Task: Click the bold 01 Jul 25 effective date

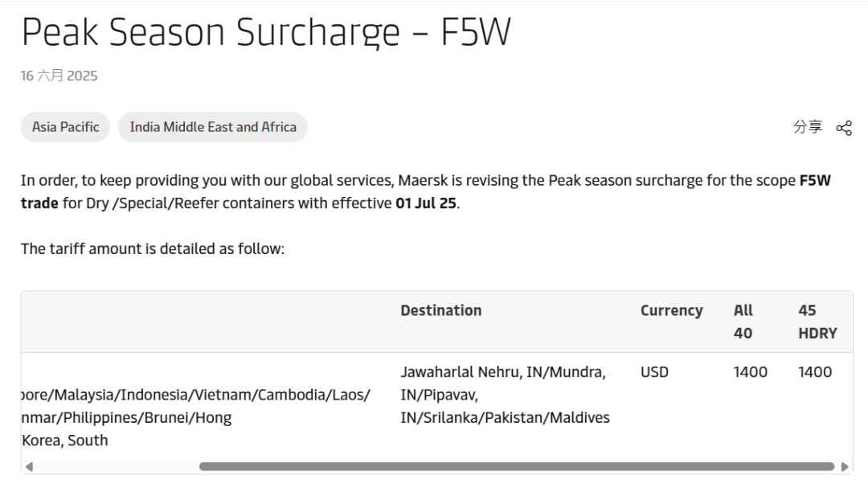Action: pyautogui.click(x=425, y=203)
